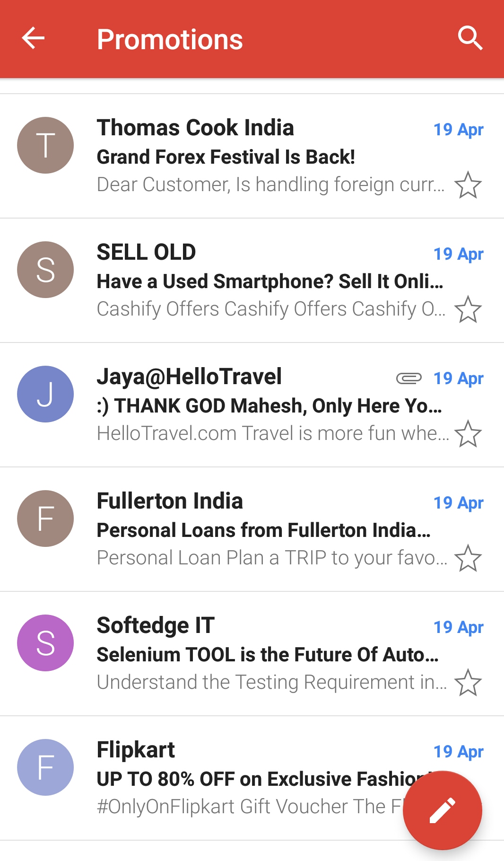
Task: Select the Fullerton India avatar
Action: (x=45, y=518)
